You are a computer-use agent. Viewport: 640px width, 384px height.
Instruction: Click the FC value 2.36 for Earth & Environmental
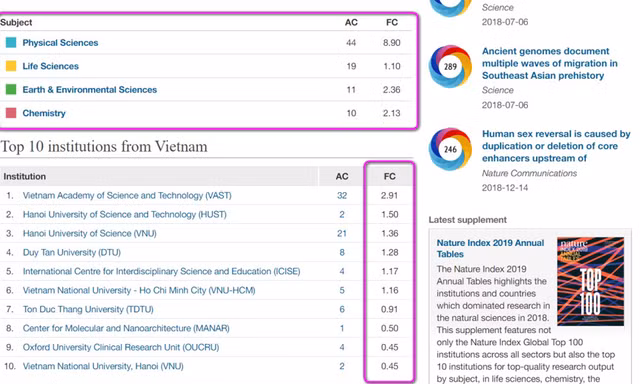(x=391, y=90)
